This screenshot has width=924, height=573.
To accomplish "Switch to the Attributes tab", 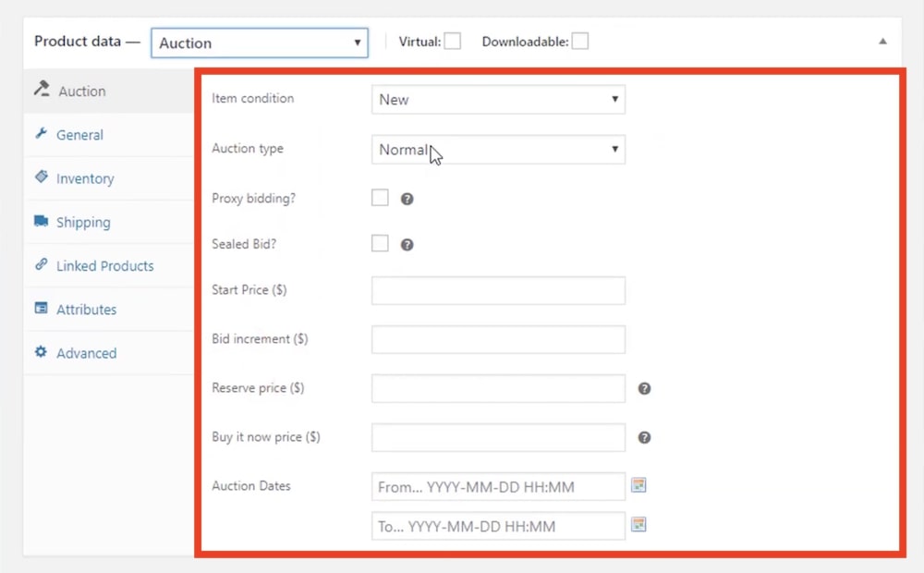I will point(108,310).
